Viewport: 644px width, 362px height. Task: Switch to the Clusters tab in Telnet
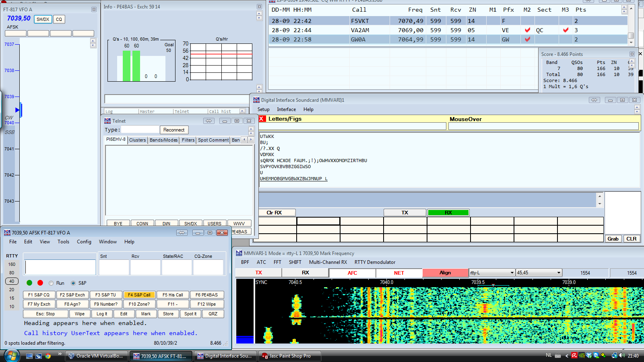[138, 140]
